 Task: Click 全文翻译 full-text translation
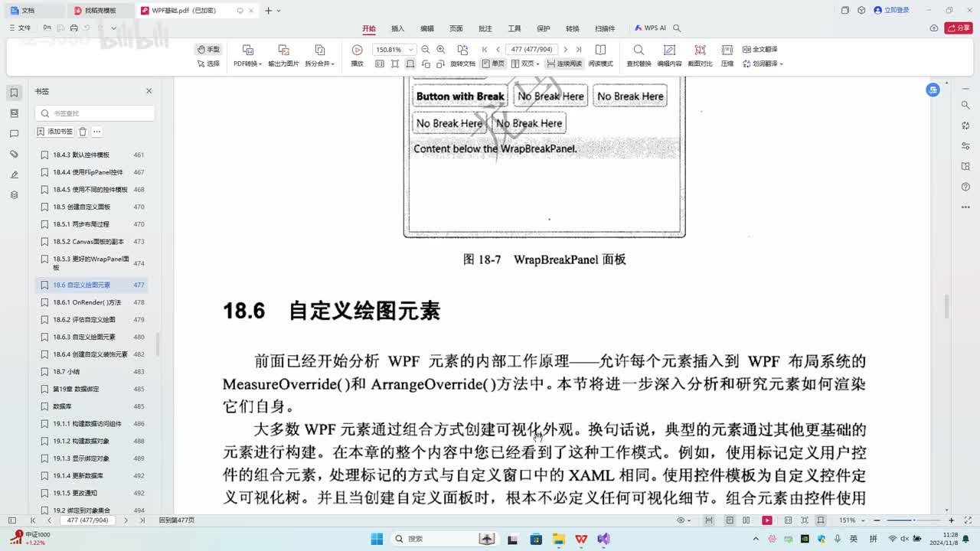pos(759,49)
